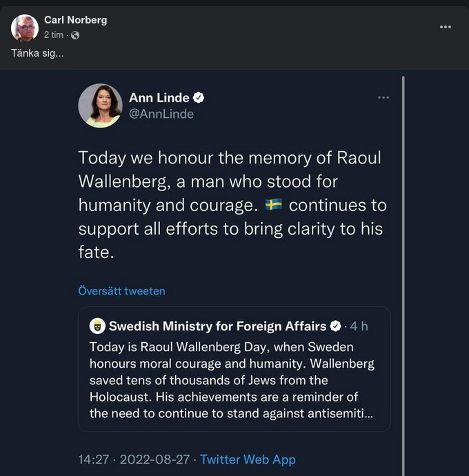Open the @AnnLinde handle
The image size is (469, 476).
161,114
